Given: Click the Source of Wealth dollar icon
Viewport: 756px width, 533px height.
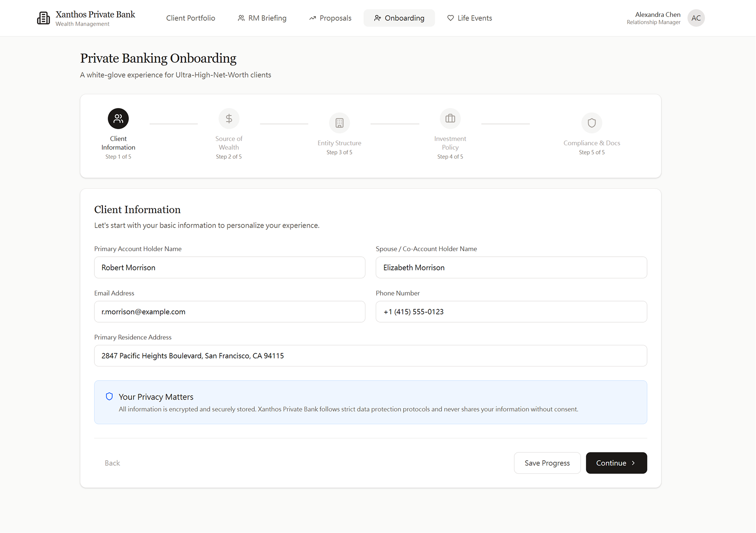Looking at the screenshot, I should (229, 118).
